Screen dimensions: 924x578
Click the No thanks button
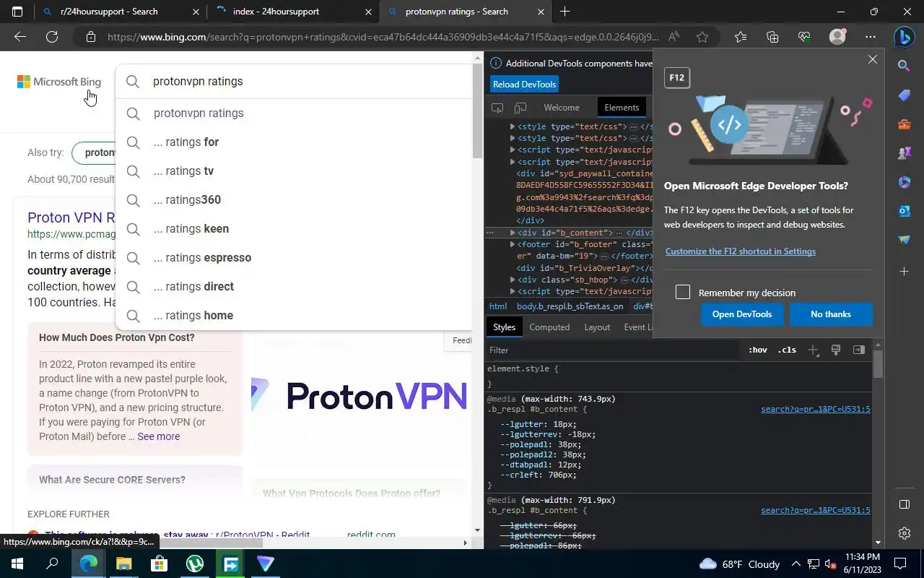(831, 314)
